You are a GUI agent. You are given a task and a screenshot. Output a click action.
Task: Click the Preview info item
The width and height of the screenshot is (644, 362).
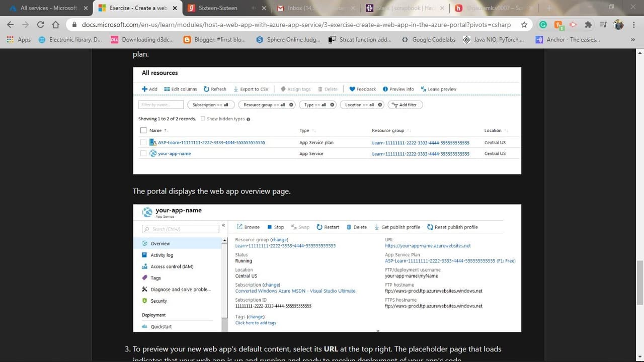coord(398,89)
